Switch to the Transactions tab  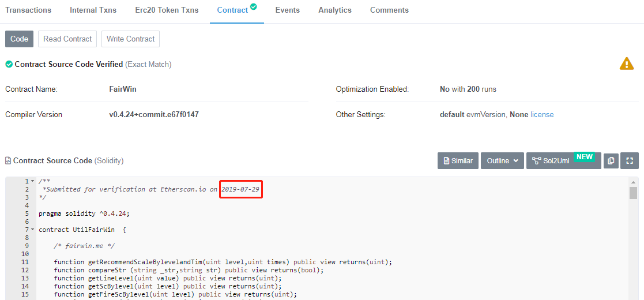coord(28,10)
